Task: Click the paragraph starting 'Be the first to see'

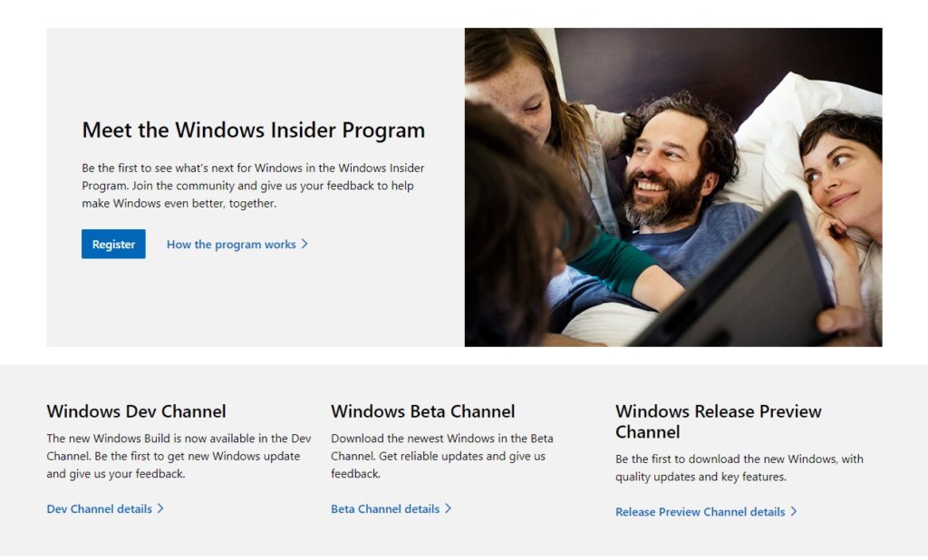Action: (254, 185)
